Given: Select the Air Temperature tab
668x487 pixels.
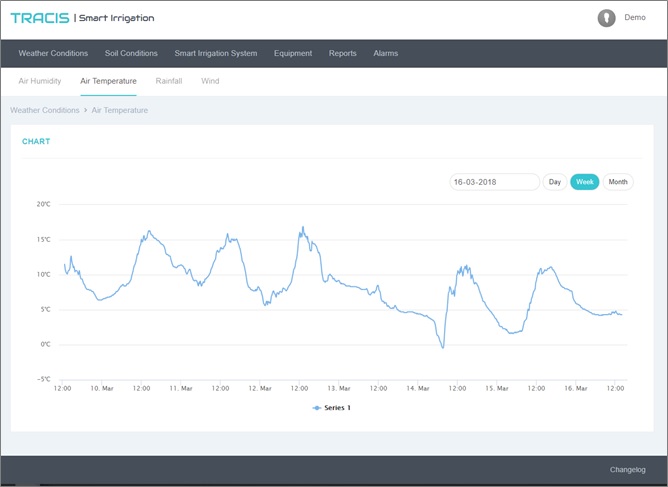Looking at the screenshot, I should (108, 81).
